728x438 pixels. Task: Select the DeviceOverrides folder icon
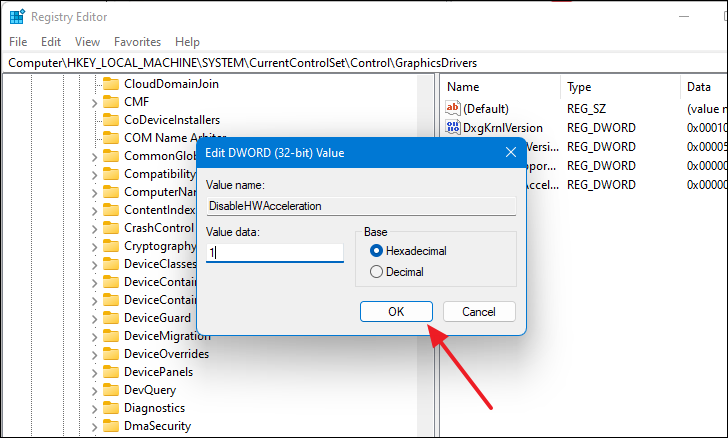(110, 354)
